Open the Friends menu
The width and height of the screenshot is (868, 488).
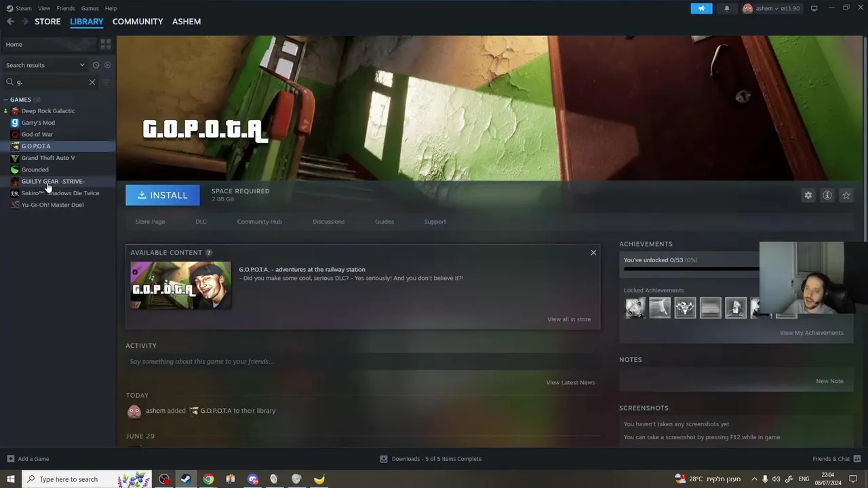(66, 8)
